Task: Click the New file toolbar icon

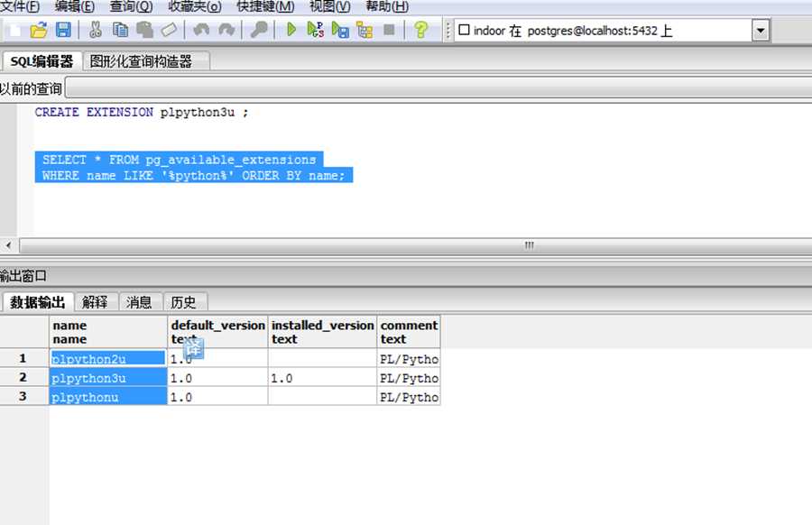Action: [14, 30]
